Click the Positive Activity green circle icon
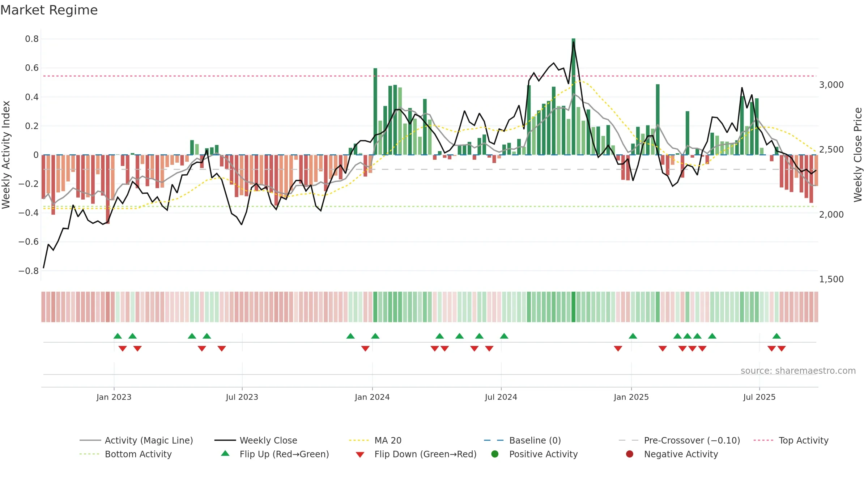Viewport: 868px width, 488px height. click(495, 454)
